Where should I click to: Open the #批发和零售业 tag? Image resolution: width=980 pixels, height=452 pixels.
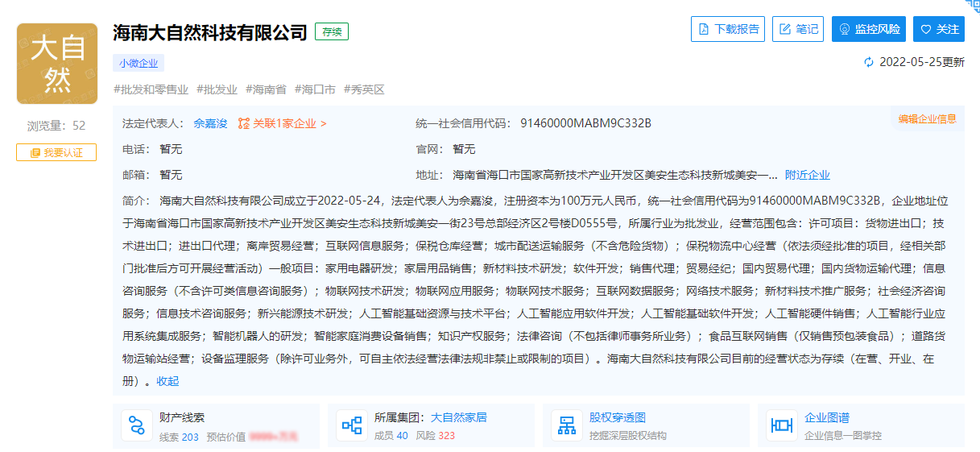[151, 89]
